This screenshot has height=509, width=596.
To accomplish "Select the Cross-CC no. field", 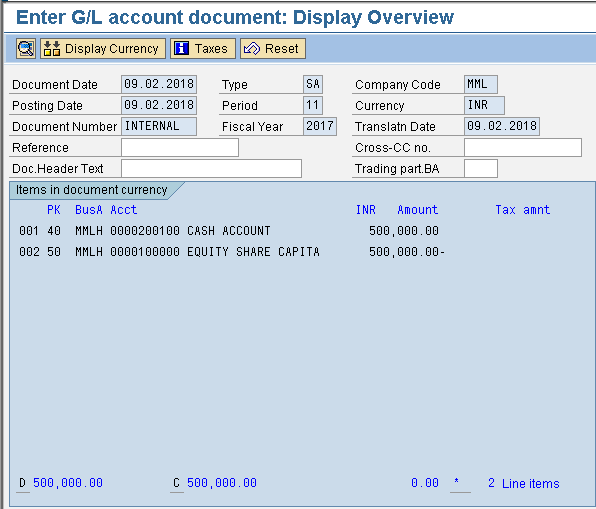I will (x=523, y=147).
